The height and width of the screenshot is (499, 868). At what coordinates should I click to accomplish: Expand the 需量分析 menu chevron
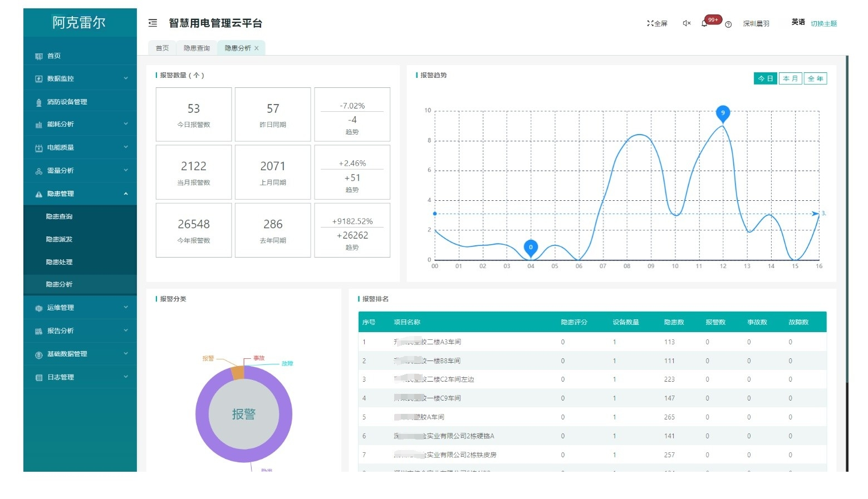[x=126, y=170]
